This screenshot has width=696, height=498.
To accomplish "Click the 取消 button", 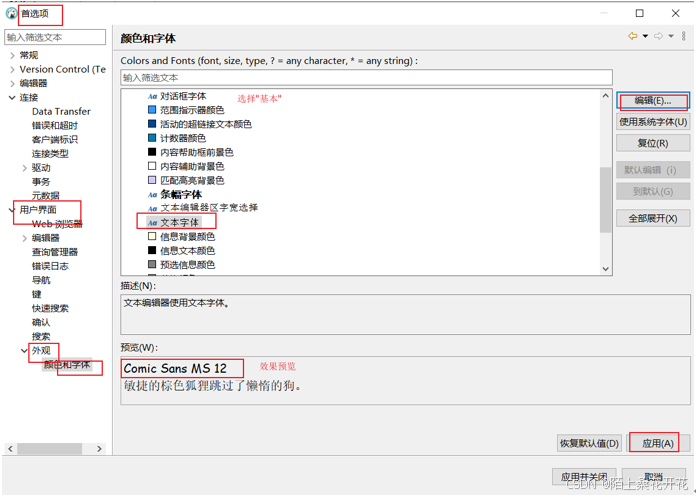I will pyautogui.click(x=653, y=477).
